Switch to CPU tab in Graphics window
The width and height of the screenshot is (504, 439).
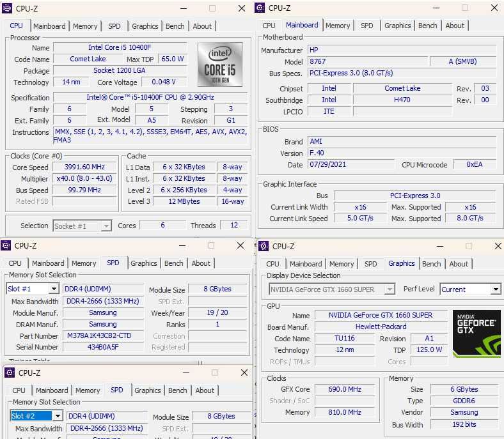pyautogui.click(x=273, y=264)
